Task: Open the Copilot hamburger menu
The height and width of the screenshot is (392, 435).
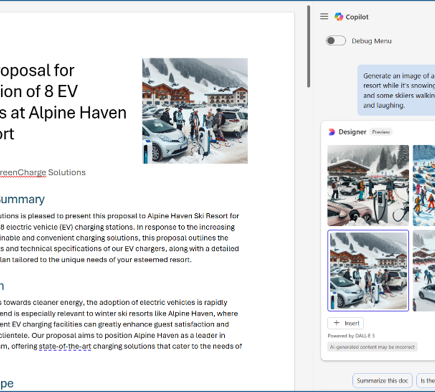Action: point(324,16)
